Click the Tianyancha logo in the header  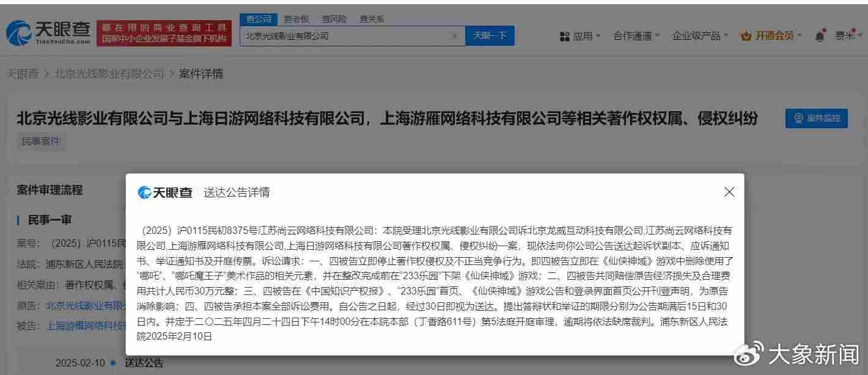click(x=48, y=32)
